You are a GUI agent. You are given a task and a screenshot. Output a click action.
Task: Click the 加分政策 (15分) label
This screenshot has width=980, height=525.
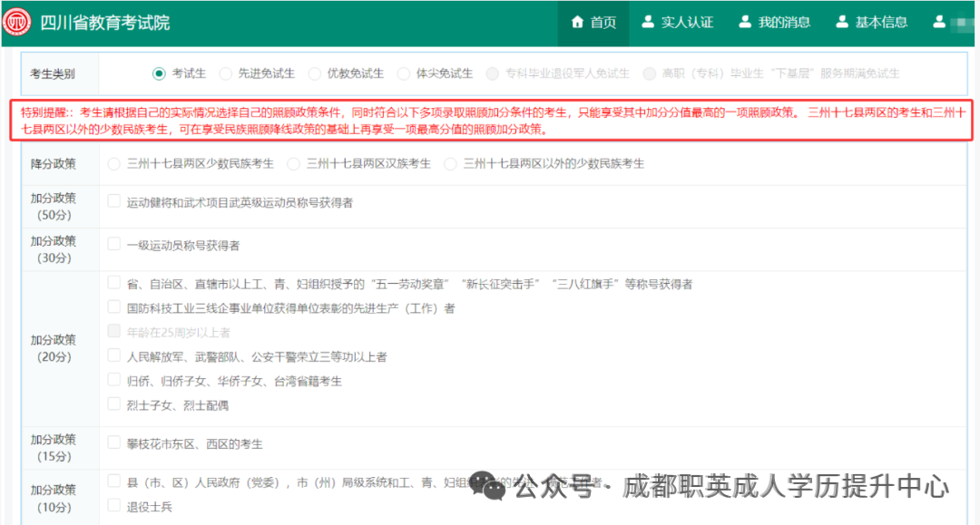54,448
